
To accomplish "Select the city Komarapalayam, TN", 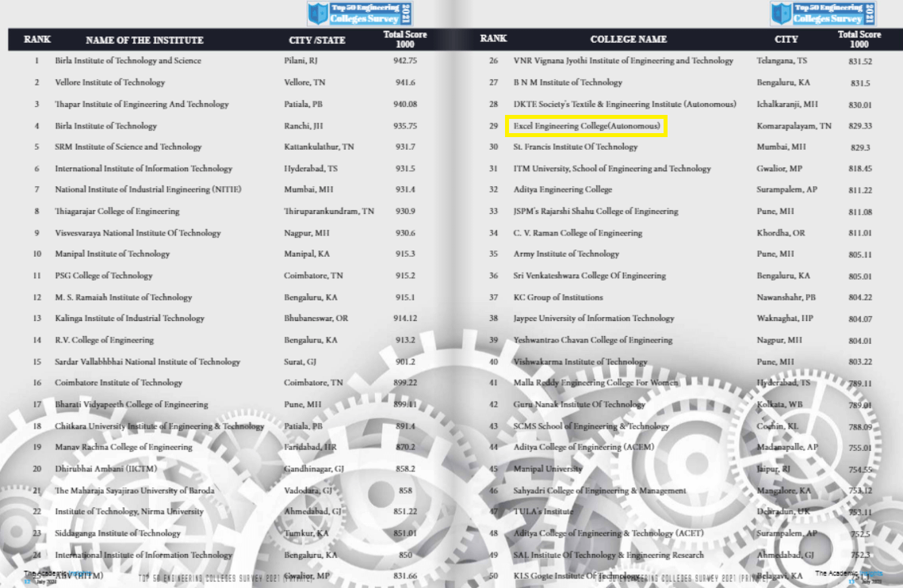I will [x=794, y=126].
